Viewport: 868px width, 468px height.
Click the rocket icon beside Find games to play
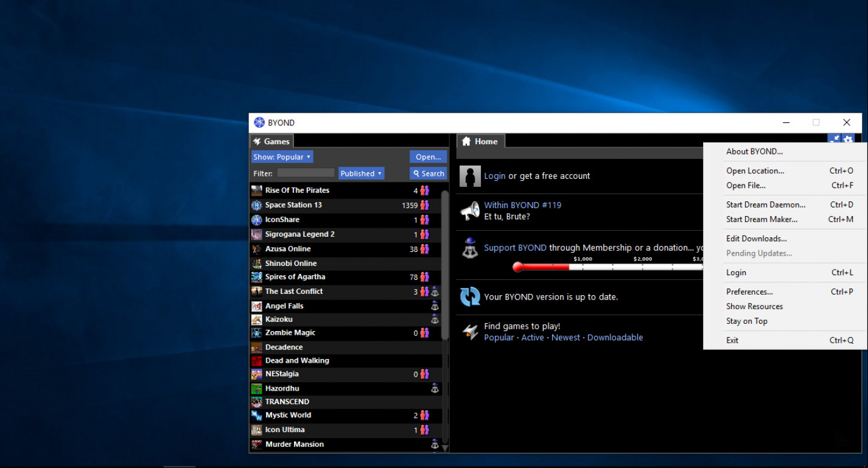coord(470,332)
